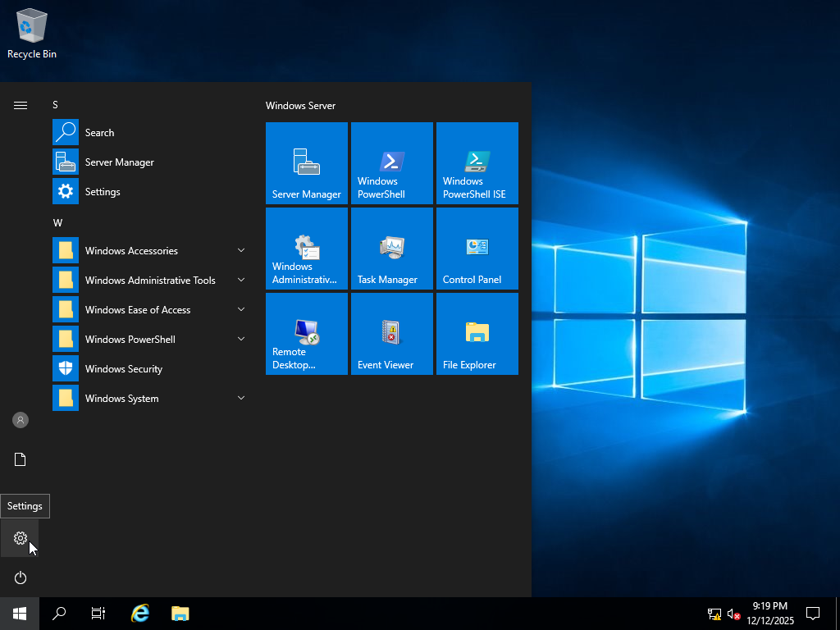Open the Event Viewer tile

[392, 334]
